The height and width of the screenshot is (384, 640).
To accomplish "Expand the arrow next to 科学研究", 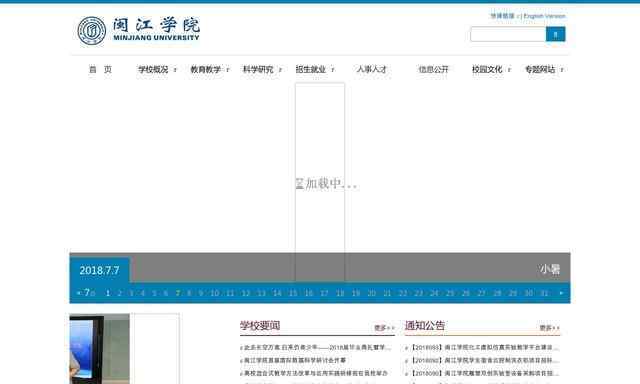I will (x=280, y=70).
